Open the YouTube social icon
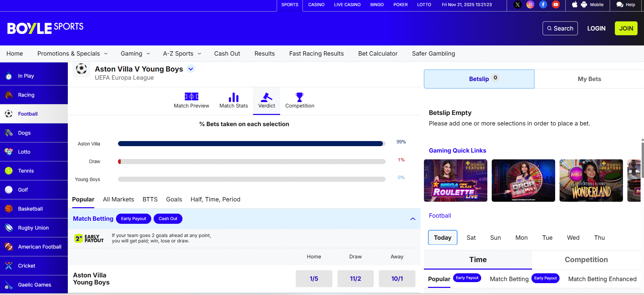This screenshot has width=644, height=295. pos(556,5)
